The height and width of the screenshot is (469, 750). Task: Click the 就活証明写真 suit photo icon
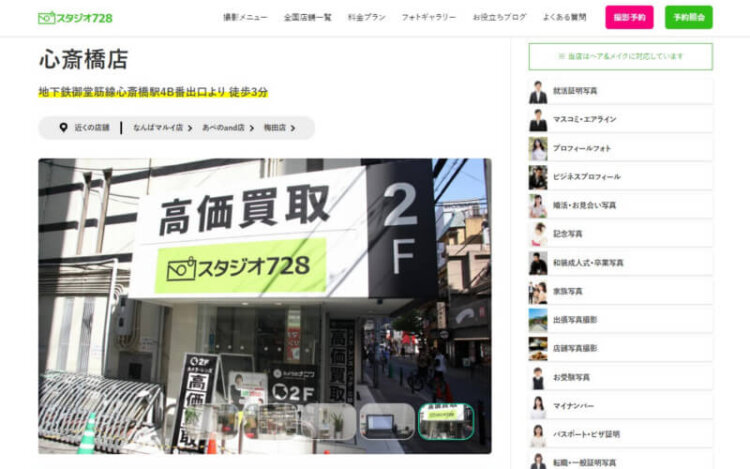pyautogui.click(x=538, y=92)
